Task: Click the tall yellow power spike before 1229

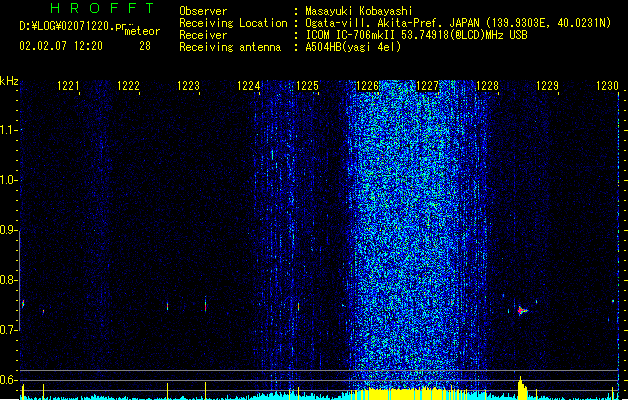Action: (521, 388)
